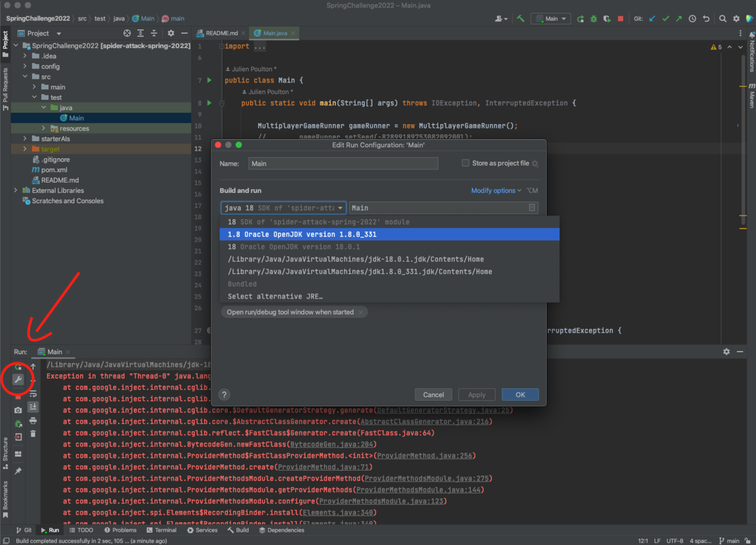Start a Debug session with the bug icon

[x=593, y=19]
